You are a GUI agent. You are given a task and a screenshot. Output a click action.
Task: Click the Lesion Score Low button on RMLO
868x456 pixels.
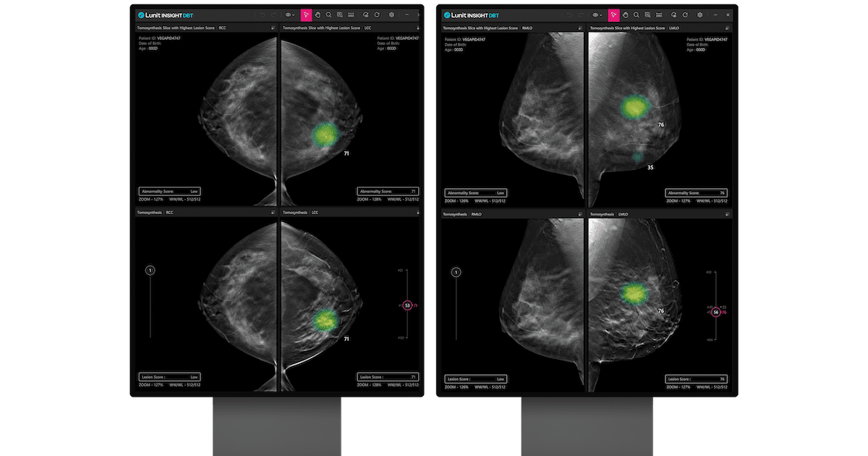pos(475,378)
